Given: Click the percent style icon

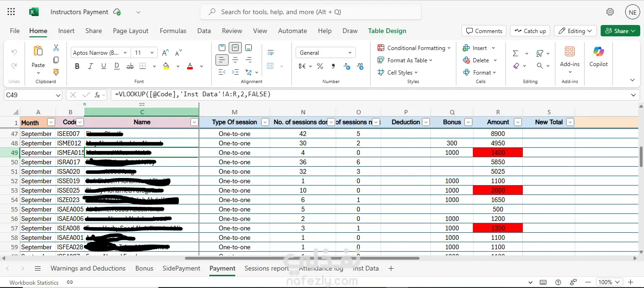Looking at the screenshot, I should [320, 66].
